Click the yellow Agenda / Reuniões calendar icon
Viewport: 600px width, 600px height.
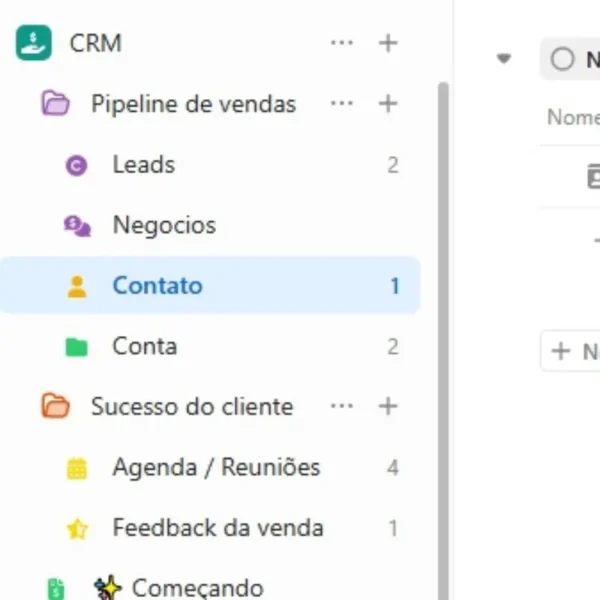click(77, 468)
